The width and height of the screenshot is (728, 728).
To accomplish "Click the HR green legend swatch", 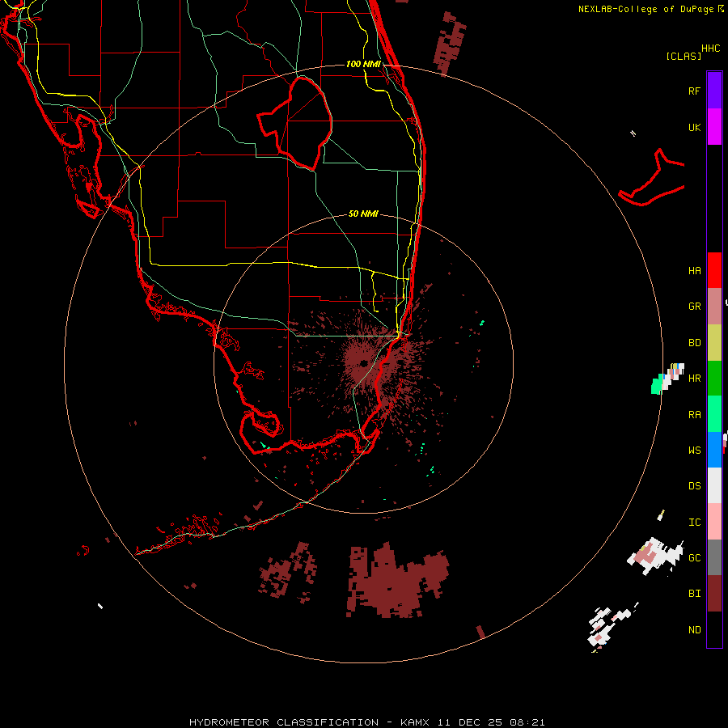I will 714,379.
